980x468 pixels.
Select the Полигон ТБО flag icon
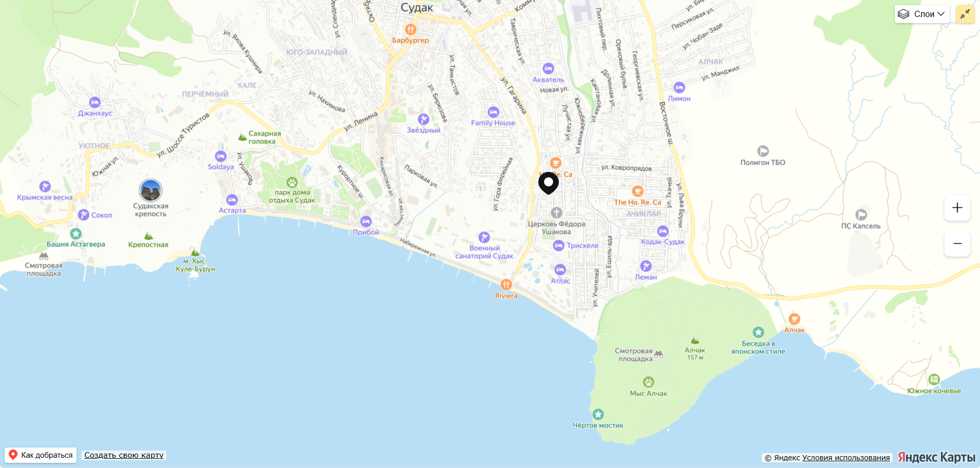(763, 151)
